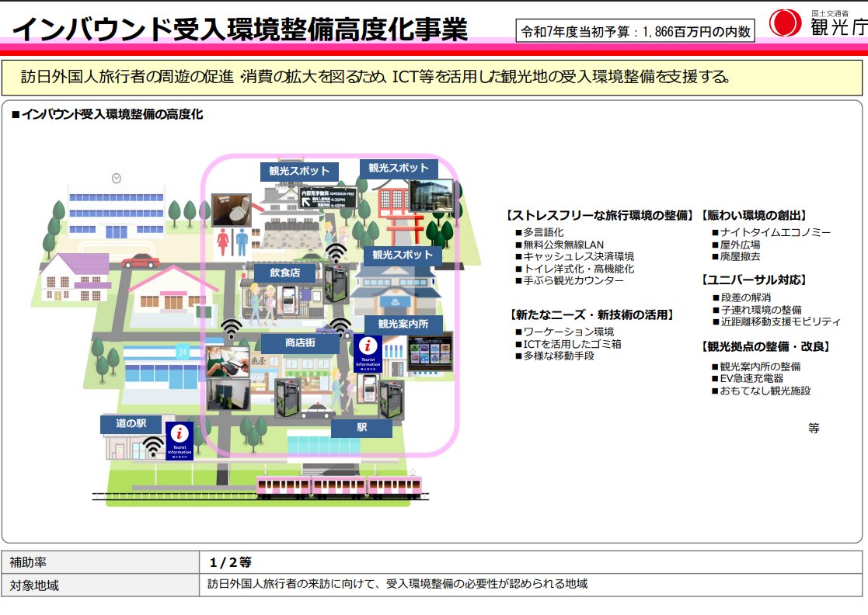Click the heading 【ストレスフリーな旅行環境の整備】

(599, 216)
